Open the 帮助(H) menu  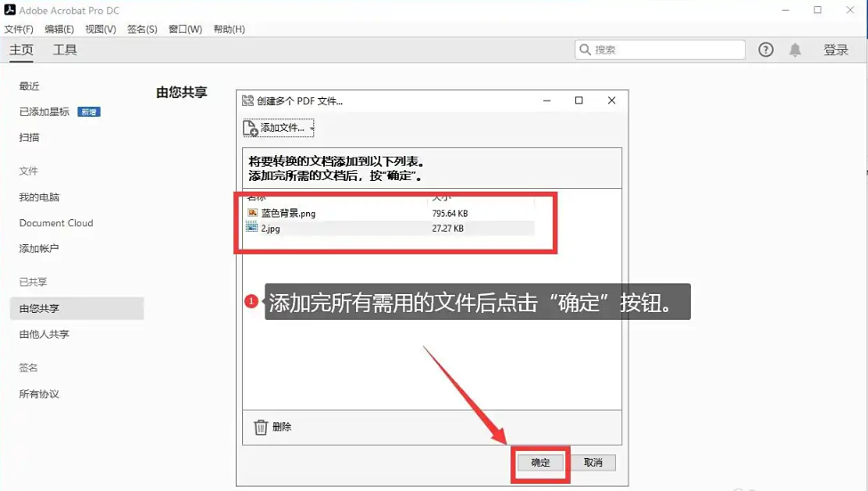pos(229,29)
